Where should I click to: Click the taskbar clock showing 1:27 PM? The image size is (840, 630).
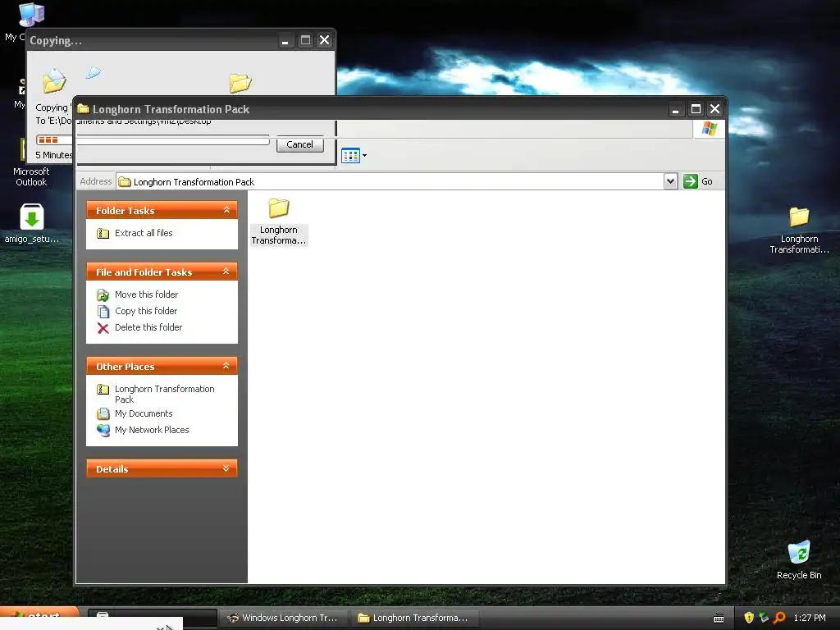[810, 618]
